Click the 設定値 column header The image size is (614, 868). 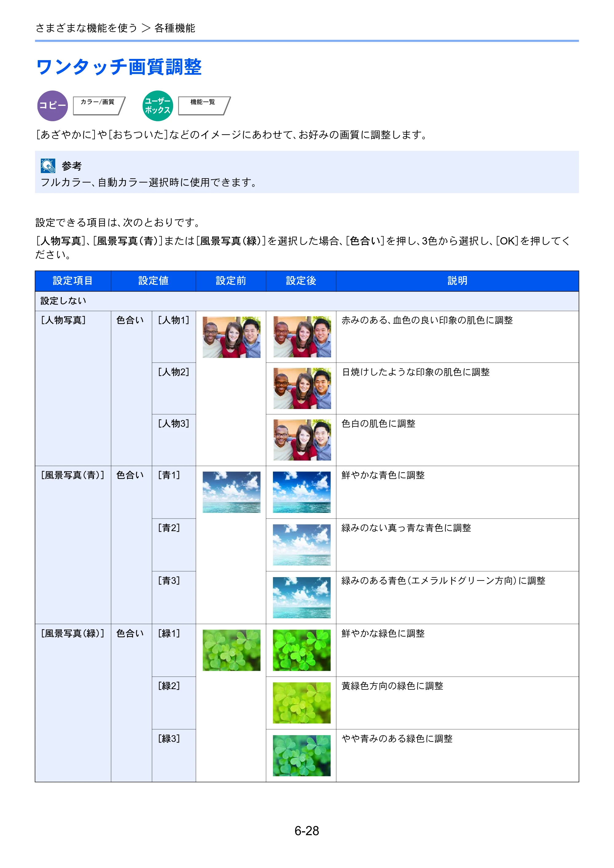pyautogui.click(x=153, y=281)
